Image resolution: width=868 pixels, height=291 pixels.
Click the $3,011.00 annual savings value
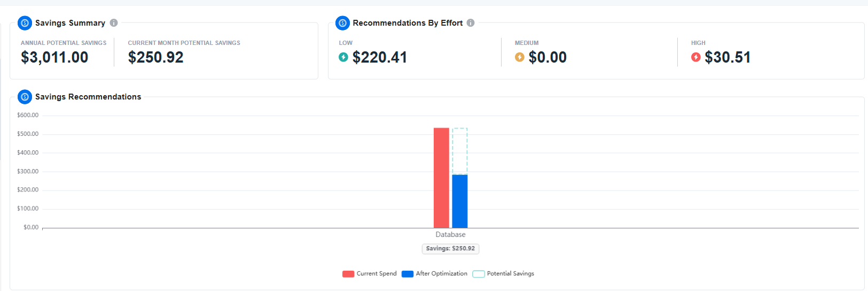(x=54, y=57)
